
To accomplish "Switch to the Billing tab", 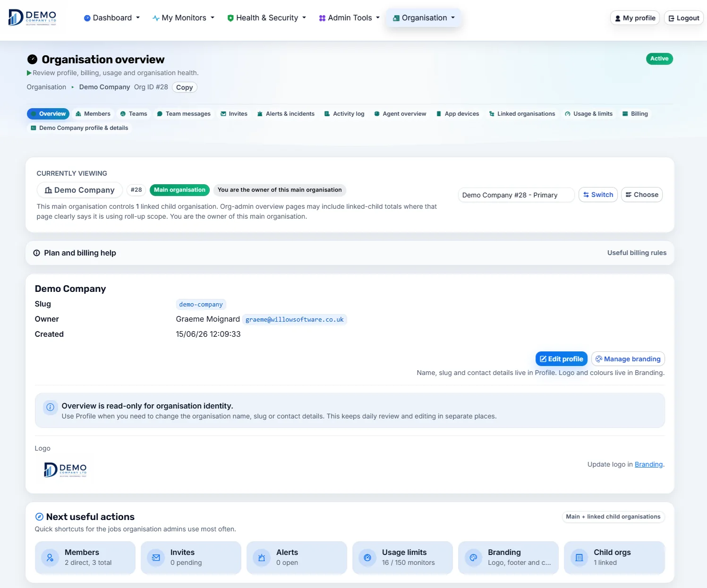I will pyautogui.click(x=635, y=114).
